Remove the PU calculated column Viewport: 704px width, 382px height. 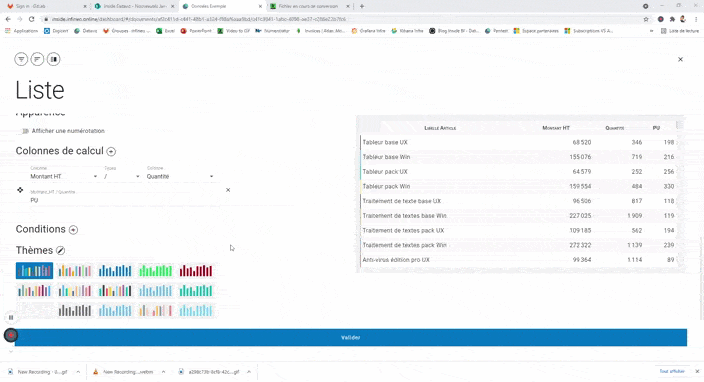[x=228, y=190]
